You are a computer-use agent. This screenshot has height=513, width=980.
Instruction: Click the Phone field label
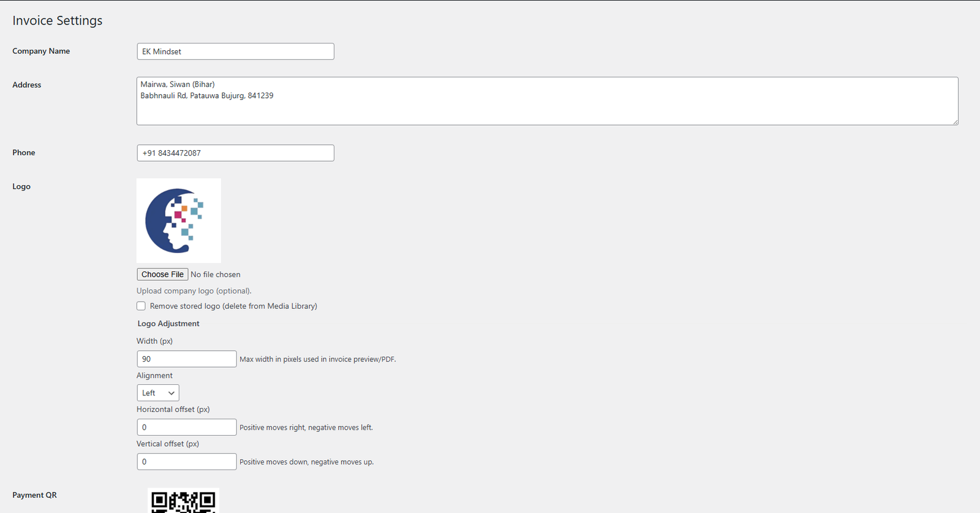tap(24, 153)
